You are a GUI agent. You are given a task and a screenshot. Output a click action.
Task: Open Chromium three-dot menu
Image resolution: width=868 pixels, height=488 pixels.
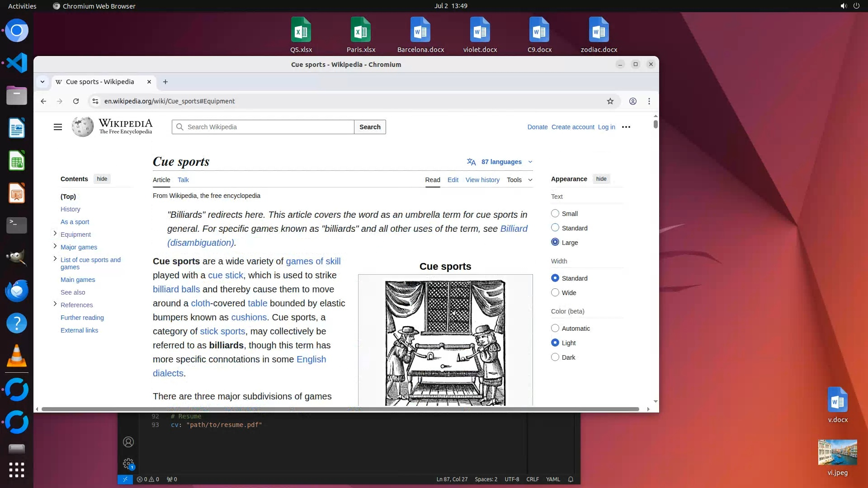click(649, 101)
